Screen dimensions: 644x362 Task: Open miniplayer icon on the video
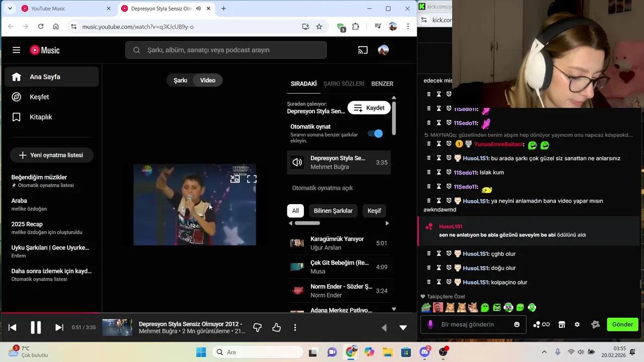[x=235, y=178]
